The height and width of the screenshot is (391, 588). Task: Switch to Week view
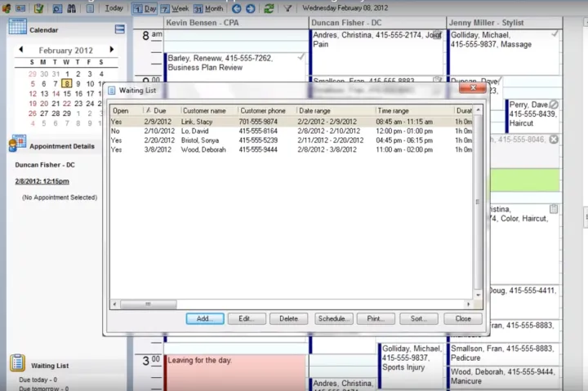pos(175,8)
